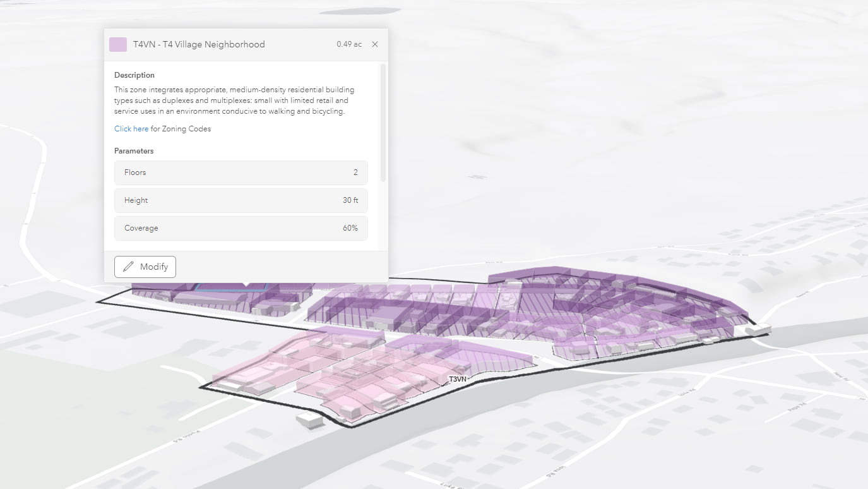Click the white building at the boundary's east tip

[758, 329]
